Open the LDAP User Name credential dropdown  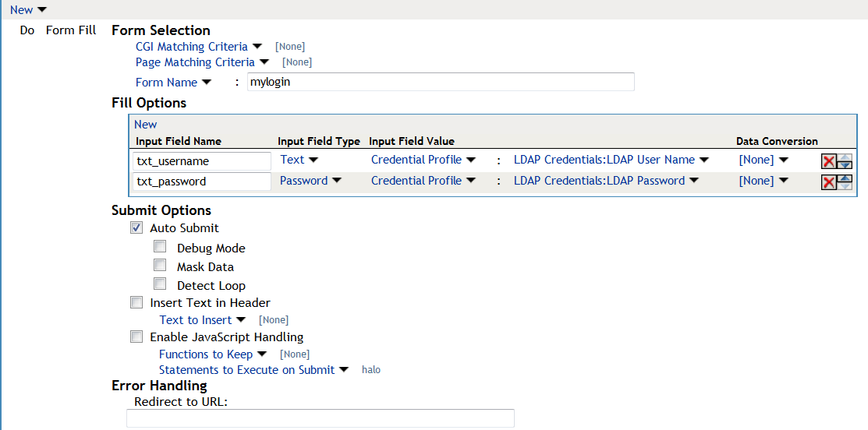pyautogui.click(x=611, y=160)
